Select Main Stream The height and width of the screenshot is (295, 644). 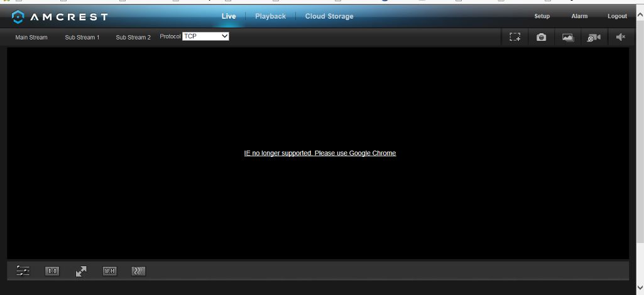tap(31, 37)
